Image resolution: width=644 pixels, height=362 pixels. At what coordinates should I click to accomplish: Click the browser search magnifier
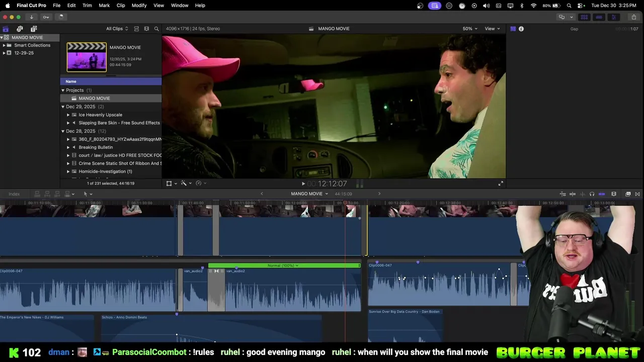click(x=156, y=29)
